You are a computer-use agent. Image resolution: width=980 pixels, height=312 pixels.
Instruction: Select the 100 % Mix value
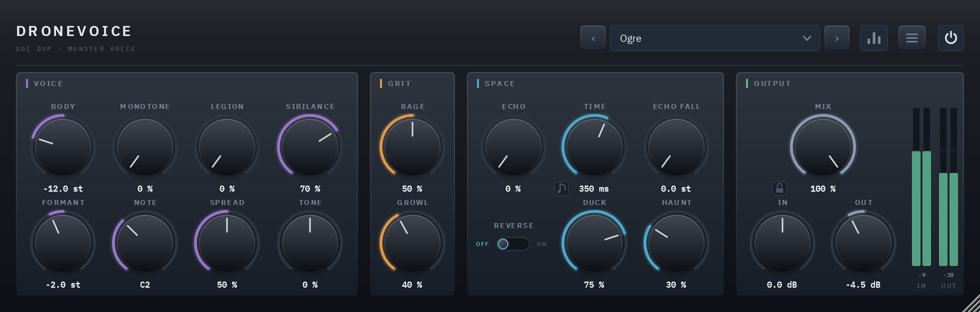[823, 189]
